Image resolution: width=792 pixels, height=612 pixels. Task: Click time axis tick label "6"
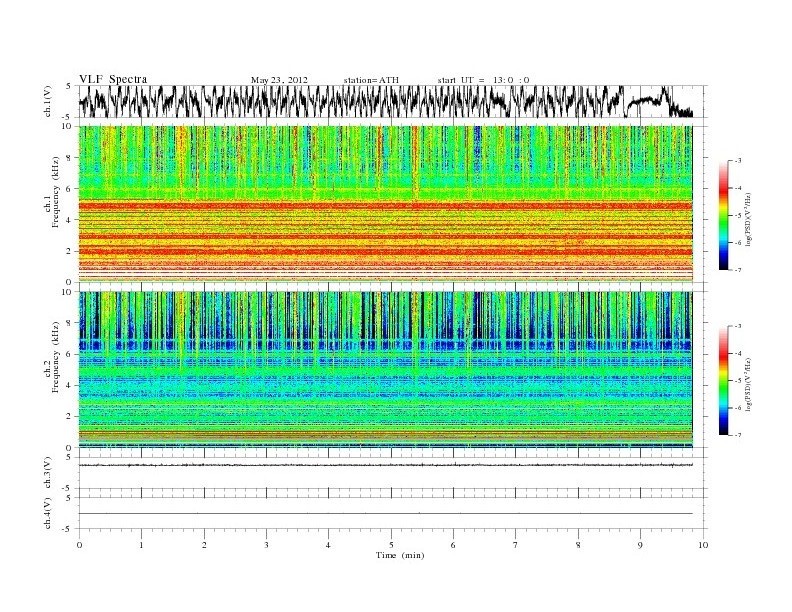pos(453,545)
